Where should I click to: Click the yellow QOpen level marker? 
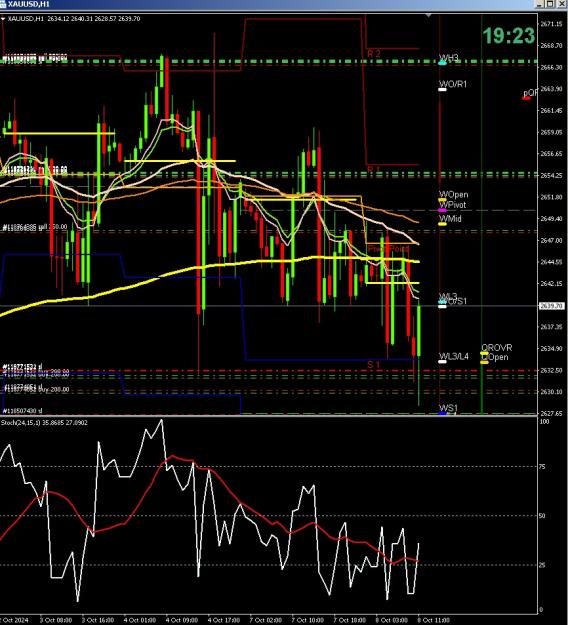(484, 362)
